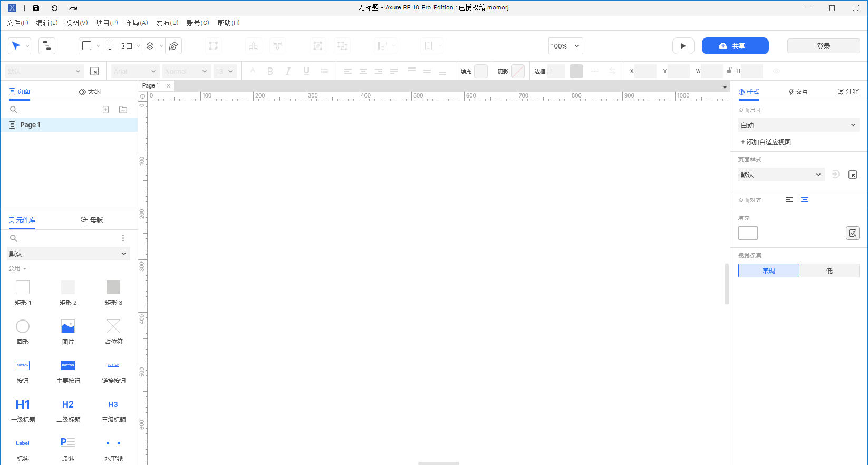Image resolution: width=868 pixels, height=465 pixels.
Task: Open the page fill image picker
Action: (x=852, y=233)
